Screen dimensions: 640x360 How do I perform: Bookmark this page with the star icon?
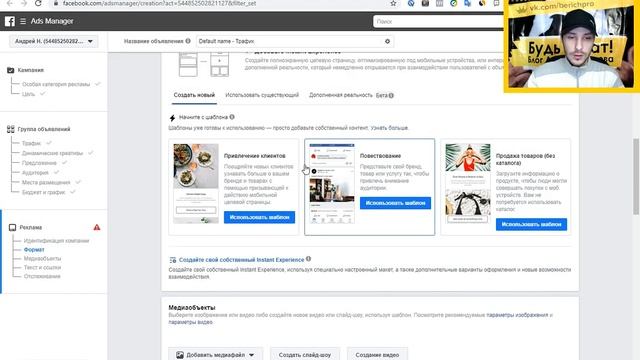pyautogui.click(x=393, y=3)
